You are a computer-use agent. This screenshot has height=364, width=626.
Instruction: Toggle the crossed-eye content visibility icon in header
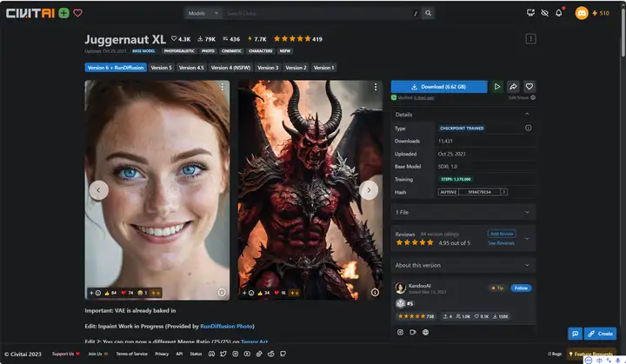[x=544, y=13]
